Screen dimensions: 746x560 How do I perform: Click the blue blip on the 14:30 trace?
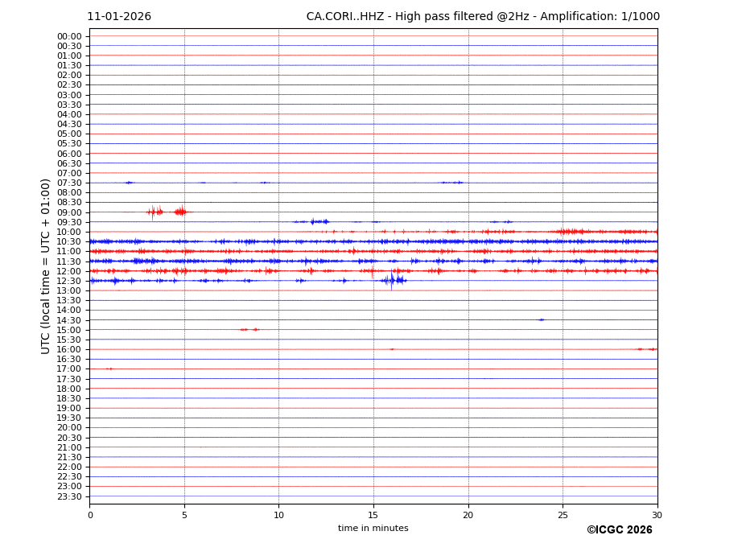click(x=541, y=319)
